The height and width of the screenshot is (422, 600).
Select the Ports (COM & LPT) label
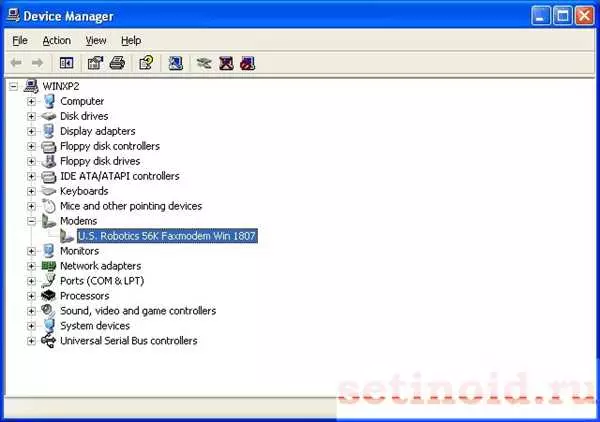point(102,281)
